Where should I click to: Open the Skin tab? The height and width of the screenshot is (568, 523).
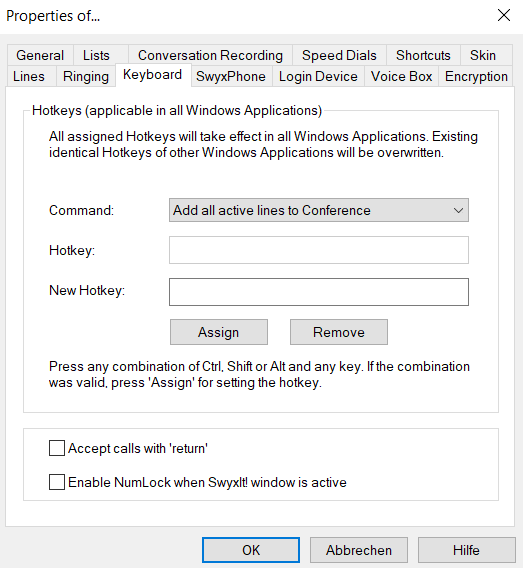coord(483,55)
